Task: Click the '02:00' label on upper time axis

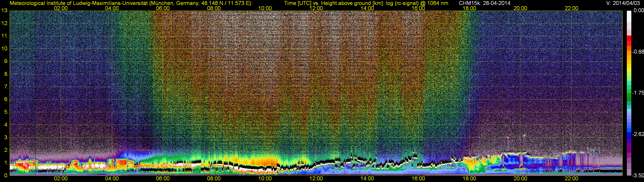Action: [61, 8]
